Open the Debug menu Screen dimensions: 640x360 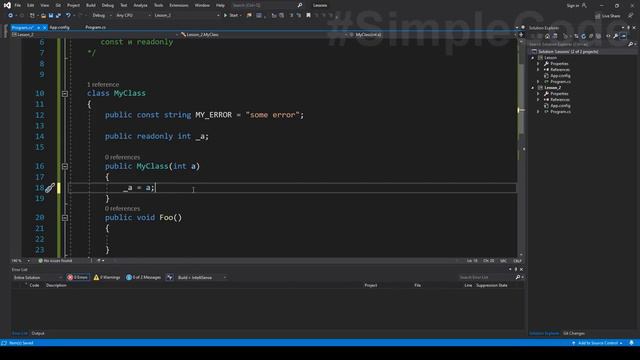click(108, 5)
